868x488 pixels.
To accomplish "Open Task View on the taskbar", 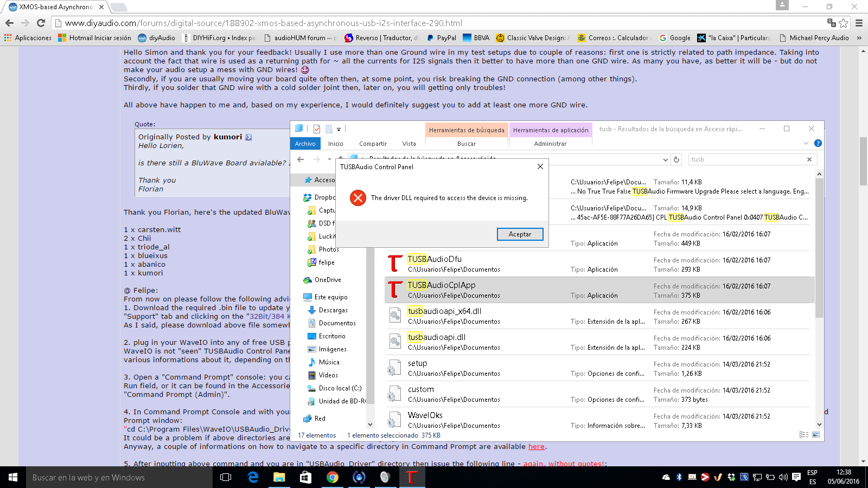I will pos(226,477).
